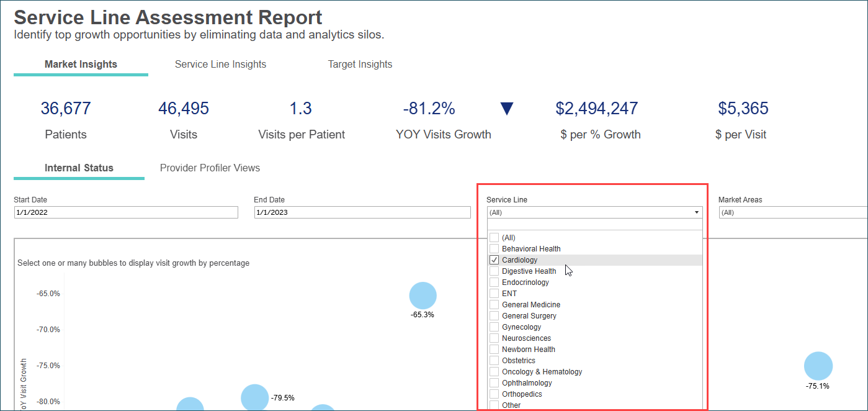Select the -65.3% bubble in chart

pos(423,296)
